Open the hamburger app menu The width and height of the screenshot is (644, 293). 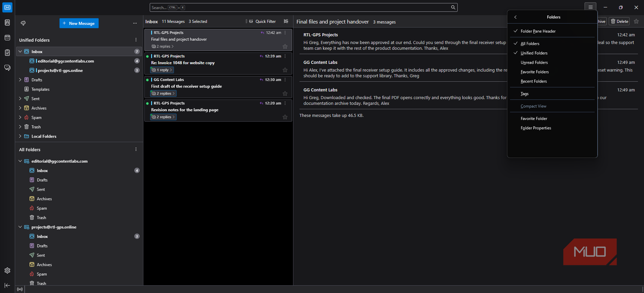(591, 7)
